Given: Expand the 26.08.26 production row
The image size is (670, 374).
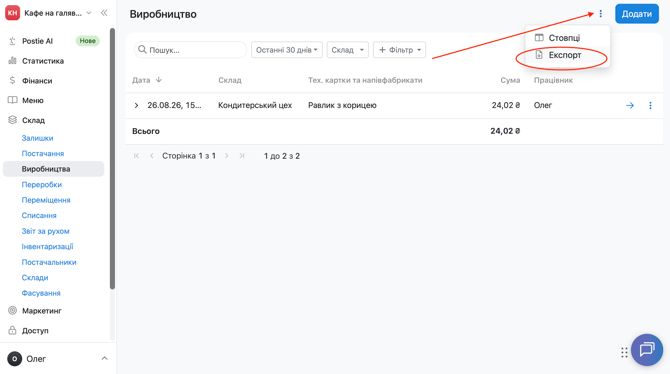Looking at the screenshot, I should coord(136,105).
